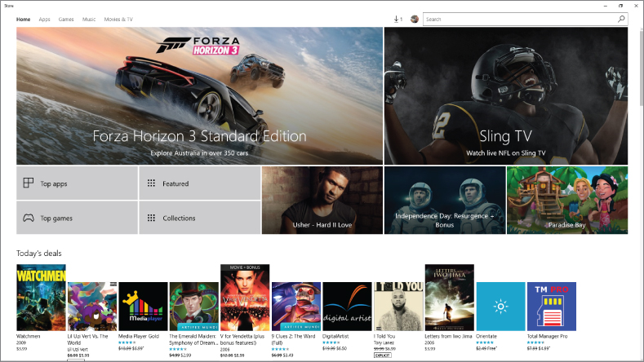The height and width of the screenshot is (362, 644).
Task: Click the Total Manager Pro title text
Action: pos(547,336)
